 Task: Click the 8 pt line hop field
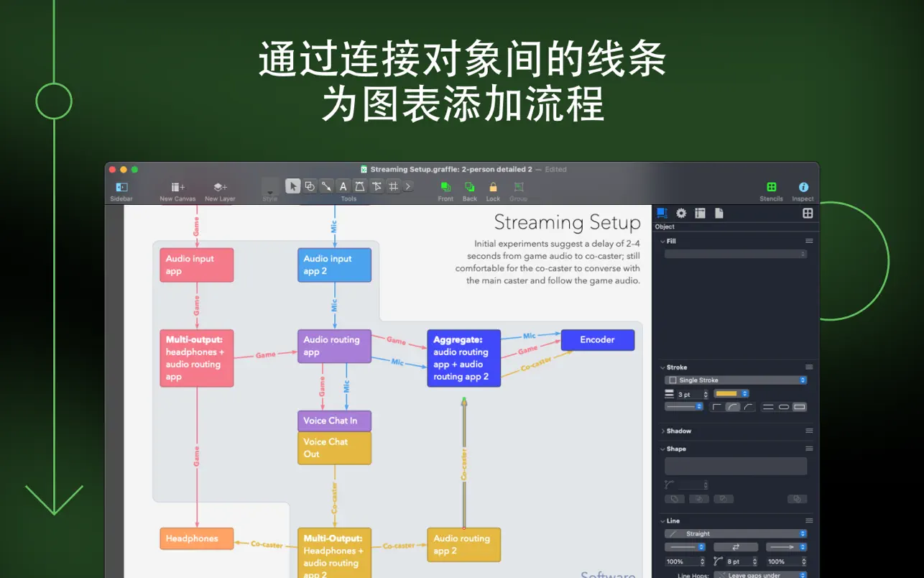pos(739,561)
